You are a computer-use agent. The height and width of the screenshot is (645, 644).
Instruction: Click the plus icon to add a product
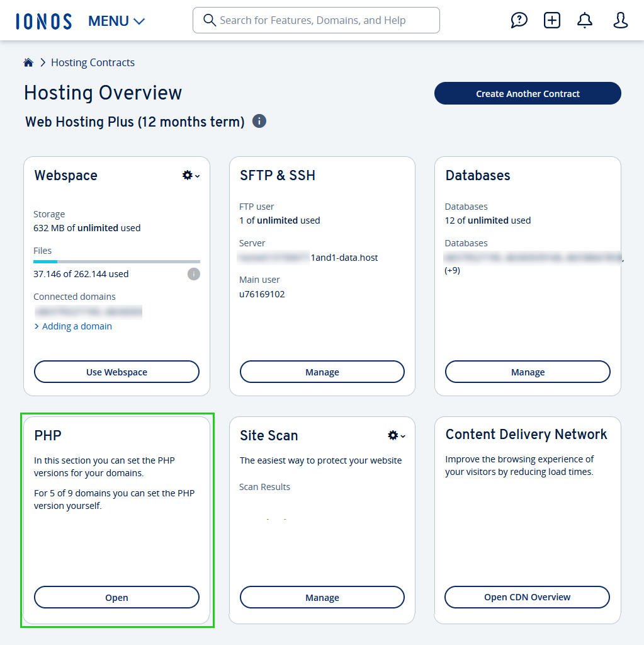[x=551, y=20]
